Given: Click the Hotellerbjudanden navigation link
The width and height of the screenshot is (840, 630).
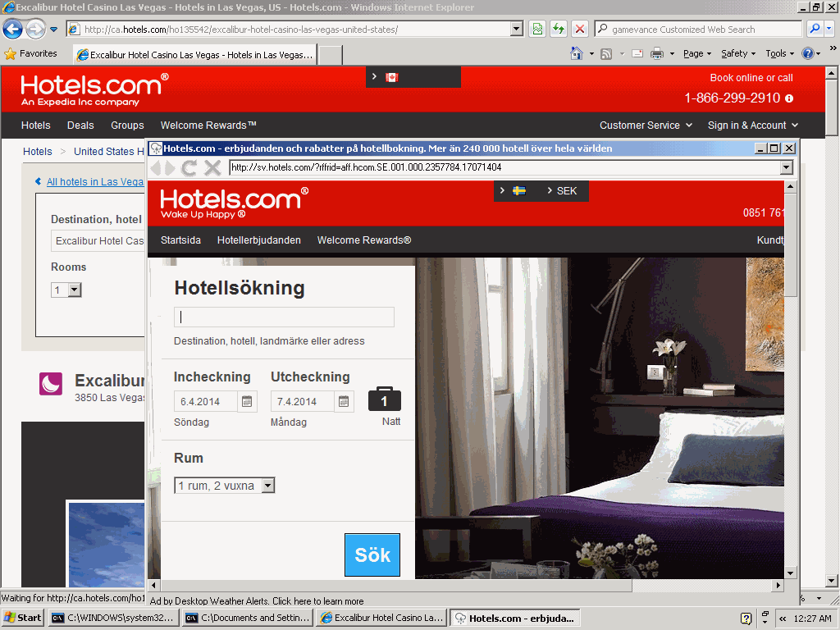Looking at the screenshot, I should pyautogui.click(x=258, y=240).
